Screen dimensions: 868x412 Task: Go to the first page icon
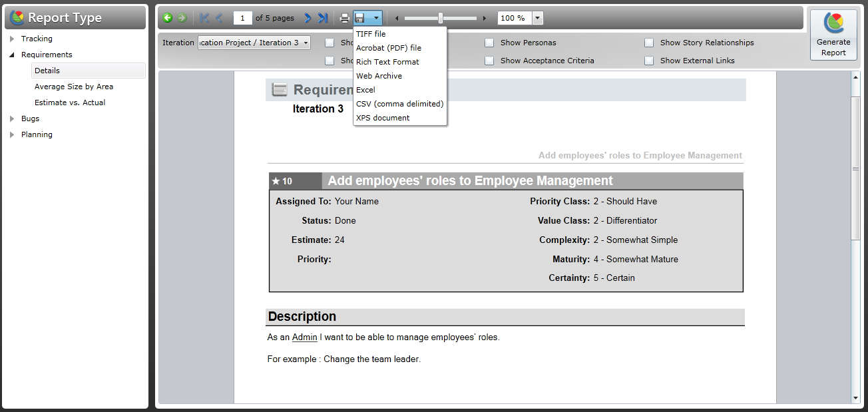pos(204,18)
